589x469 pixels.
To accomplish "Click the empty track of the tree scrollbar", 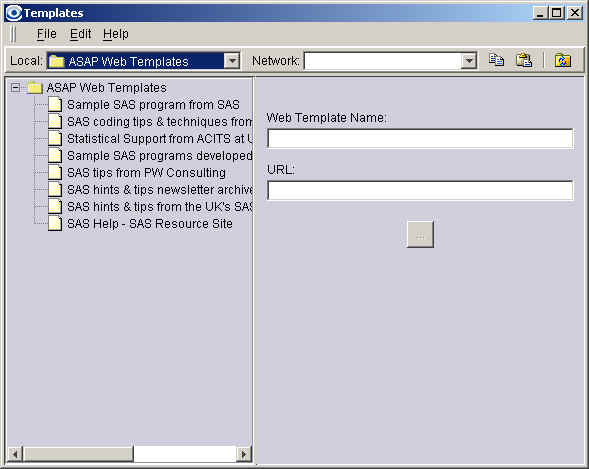I will 185,454.
